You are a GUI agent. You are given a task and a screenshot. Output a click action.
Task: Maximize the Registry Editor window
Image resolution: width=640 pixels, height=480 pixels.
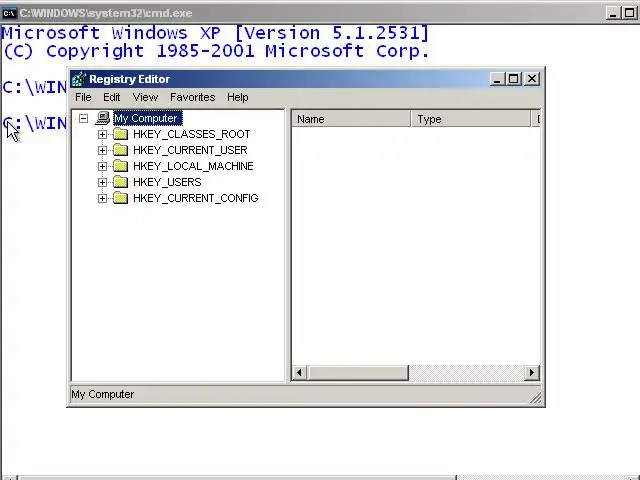(x=513, y=79)
